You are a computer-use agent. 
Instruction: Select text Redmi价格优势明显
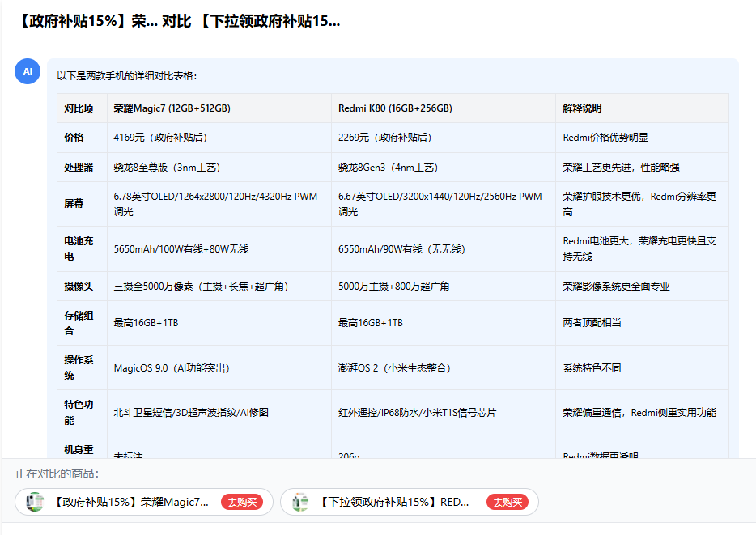(x=605, y=138)
